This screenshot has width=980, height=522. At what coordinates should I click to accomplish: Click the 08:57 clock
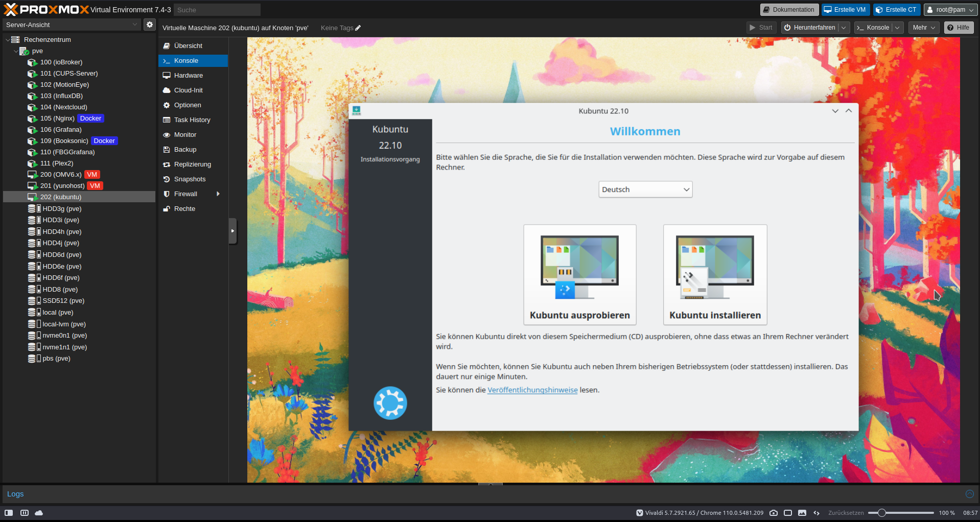click(970, 513)
